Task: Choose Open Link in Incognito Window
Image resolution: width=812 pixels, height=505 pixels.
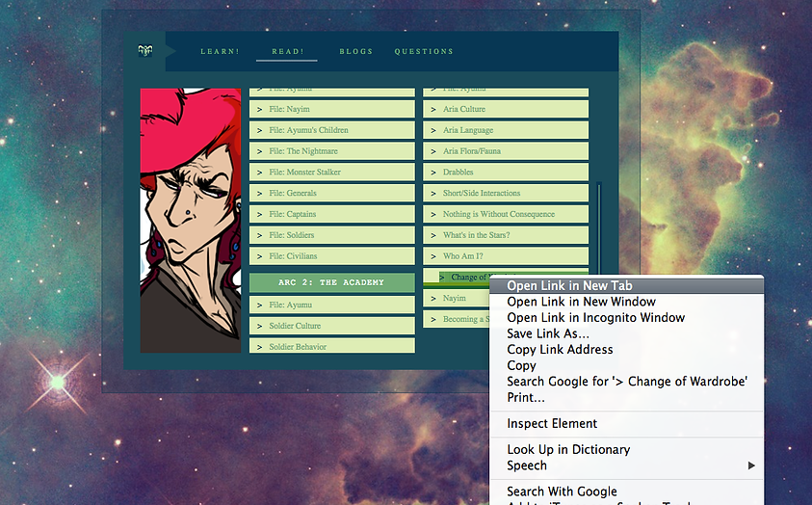Action: pyautogui.click(x=627, y=317)
